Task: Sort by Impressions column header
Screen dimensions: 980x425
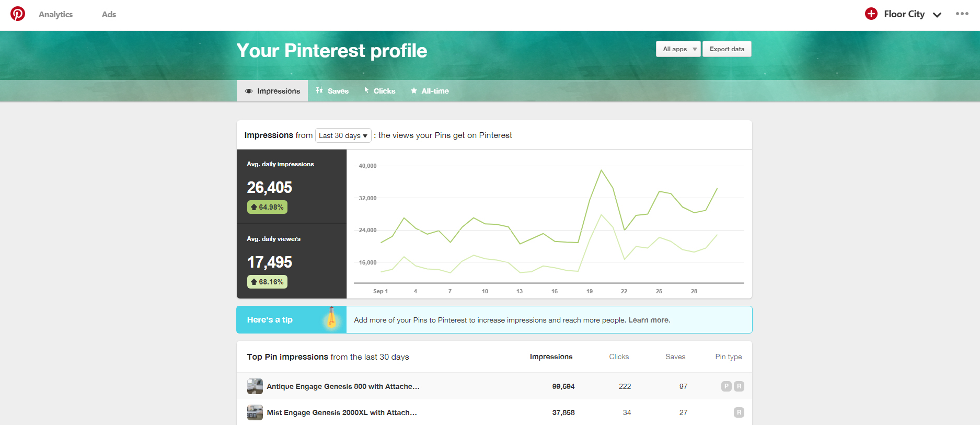Action: click(x=551, y=357)
